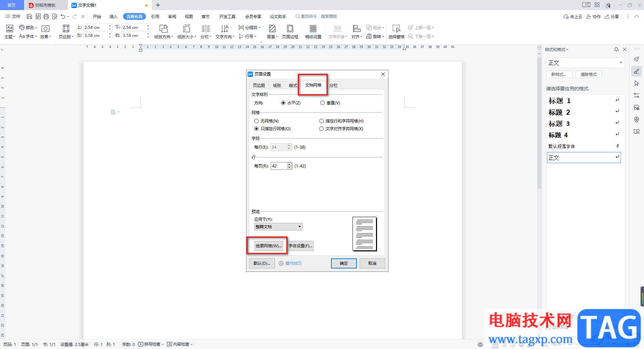
Task: Cancel the dialog with 取消
Action: coord(372,263)
